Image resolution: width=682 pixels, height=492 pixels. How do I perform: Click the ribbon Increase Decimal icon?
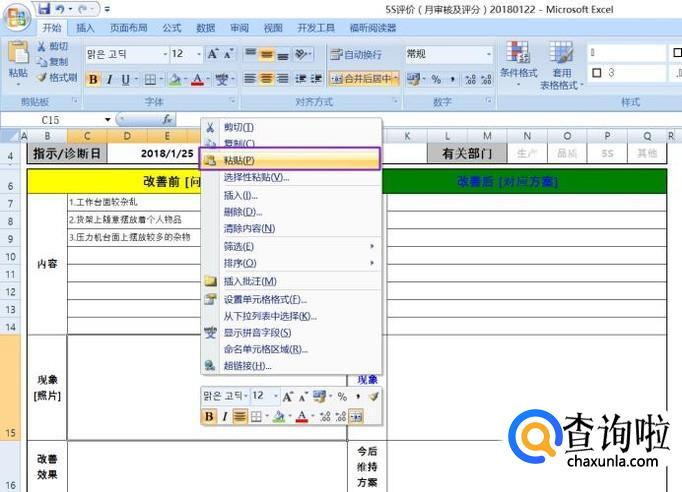tap(471, 79)
